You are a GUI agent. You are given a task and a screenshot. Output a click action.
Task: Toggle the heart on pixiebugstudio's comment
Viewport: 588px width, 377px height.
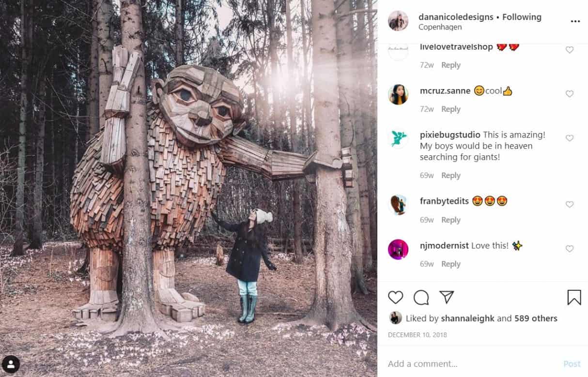pos(570,138)
